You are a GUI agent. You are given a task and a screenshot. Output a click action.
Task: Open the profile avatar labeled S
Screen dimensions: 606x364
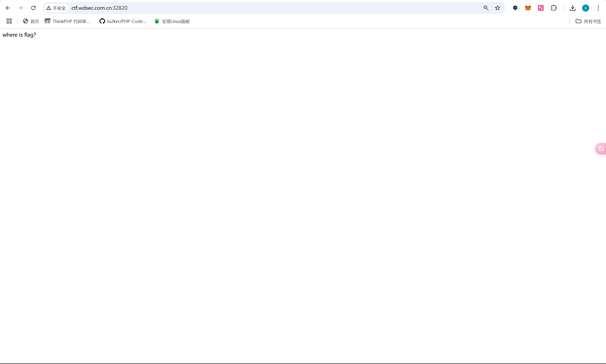click(x=586, y=8)
